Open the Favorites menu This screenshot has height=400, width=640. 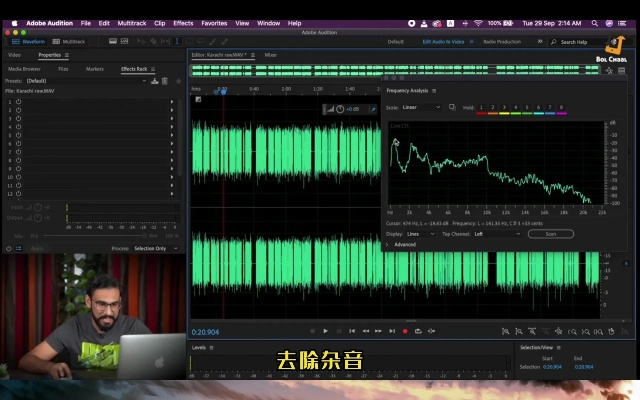pos(214,23)
